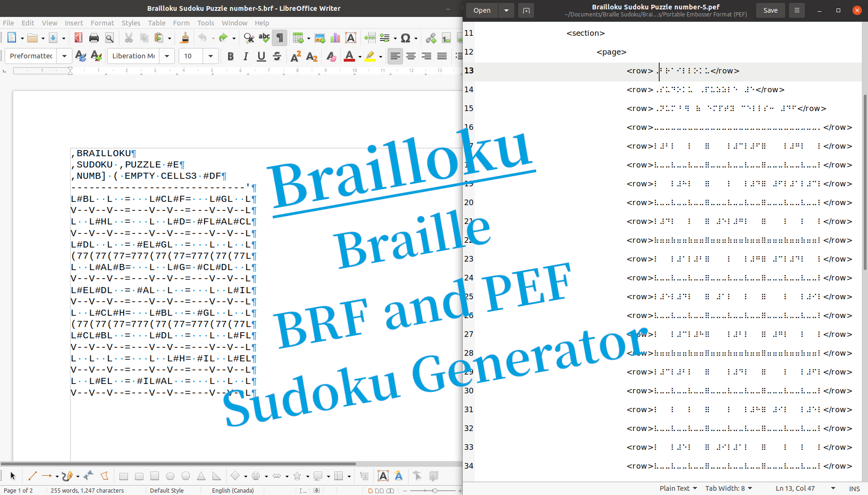Screen dimensions: 868x495
Task: Insert text box icon
Action: [351, 38]
